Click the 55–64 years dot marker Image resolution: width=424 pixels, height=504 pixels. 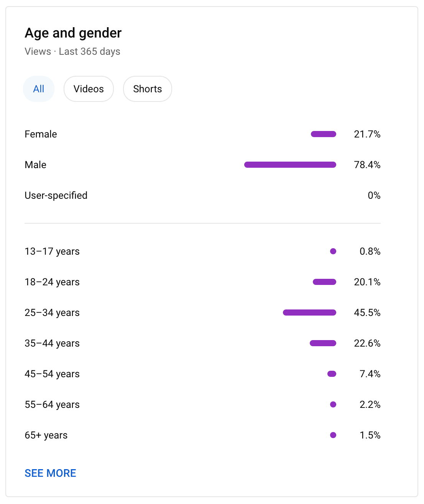(x=333, y=404)
